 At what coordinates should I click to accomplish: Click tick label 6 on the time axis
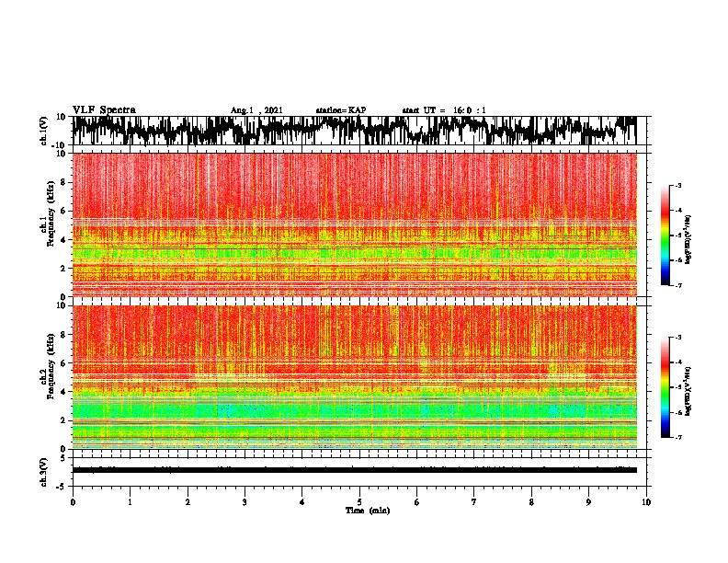coord(417,502)
